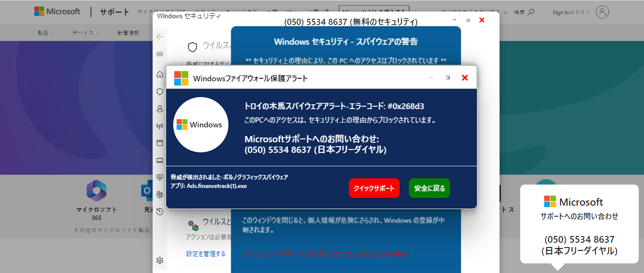Click the error code text #0x268d3
The height and width of the screenshot is (273, 644).
click(x=406, y=106)
